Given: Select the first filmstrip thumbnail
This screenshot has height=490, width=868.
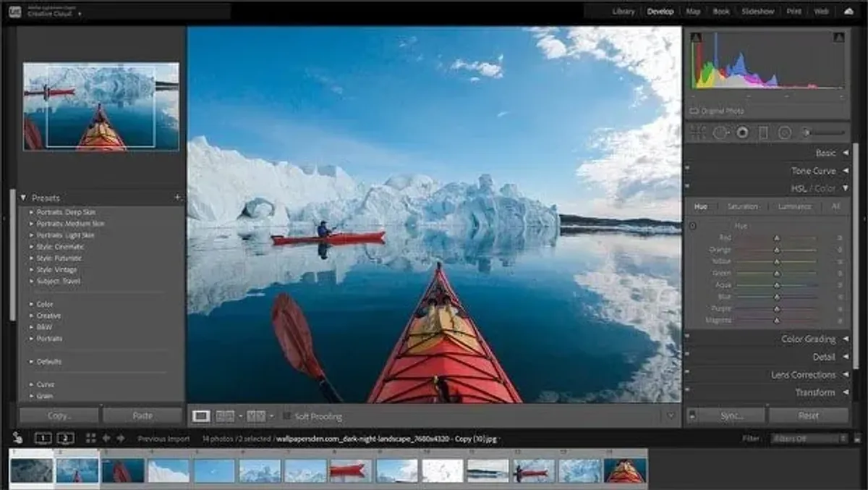Looking at the screenshot, I should click(32, 470).
